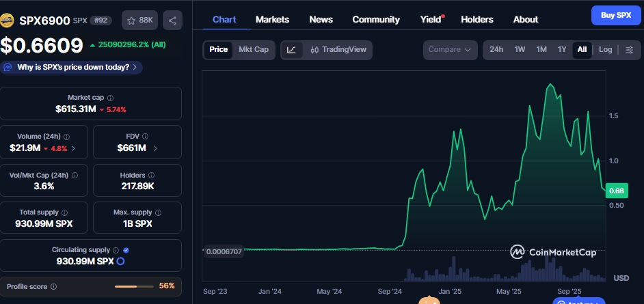
Task: Switch to TradingView chart mode
Action: [338, 50]
